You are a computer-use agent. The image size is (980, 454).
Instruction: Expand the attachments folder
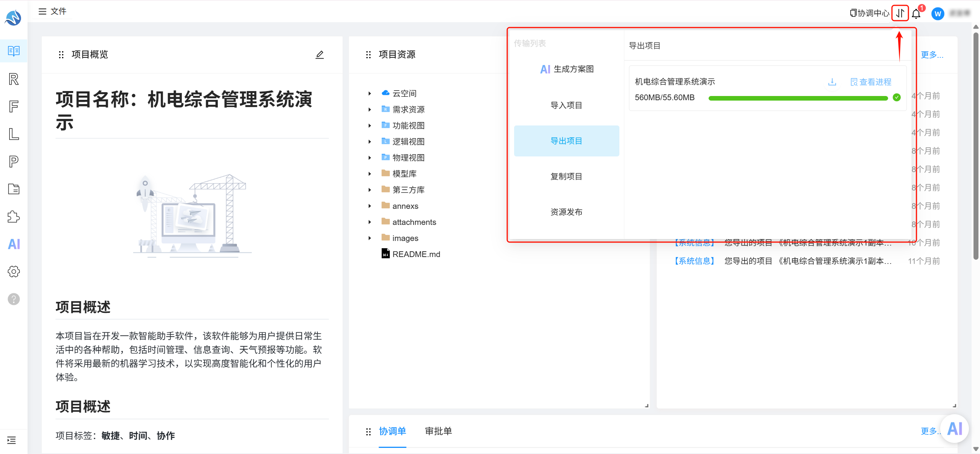(x=369, y=222)
